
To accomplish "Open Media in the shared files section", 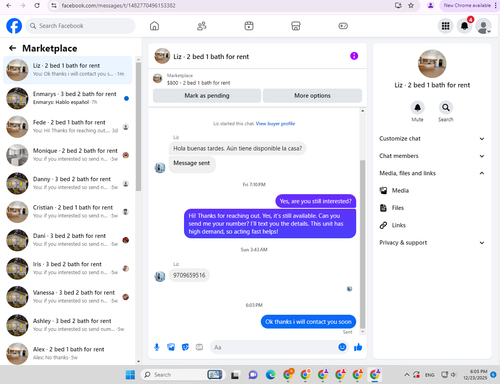I will [432, 191].
